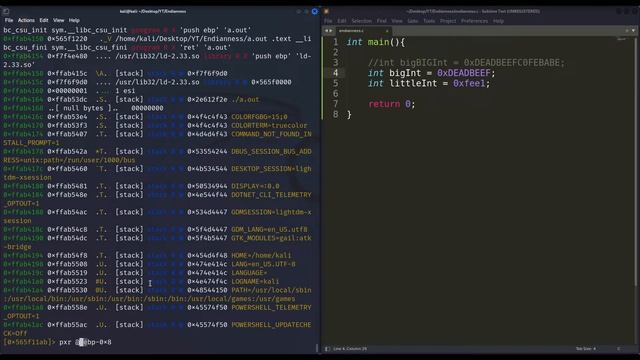Open Sublime Text's Help menu
The image size is (640, 360).
point(498,21)
